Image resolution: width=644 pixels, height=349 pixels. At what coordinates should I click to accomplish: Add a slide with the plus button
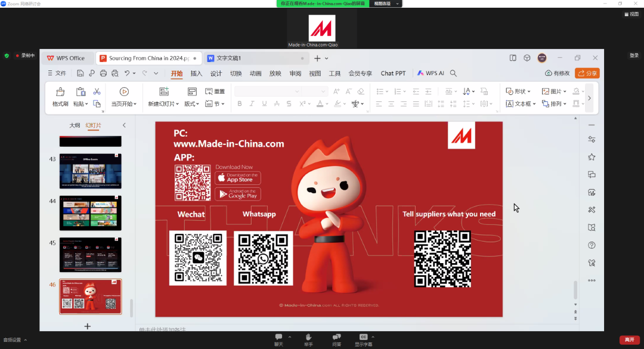click(88, 326)
